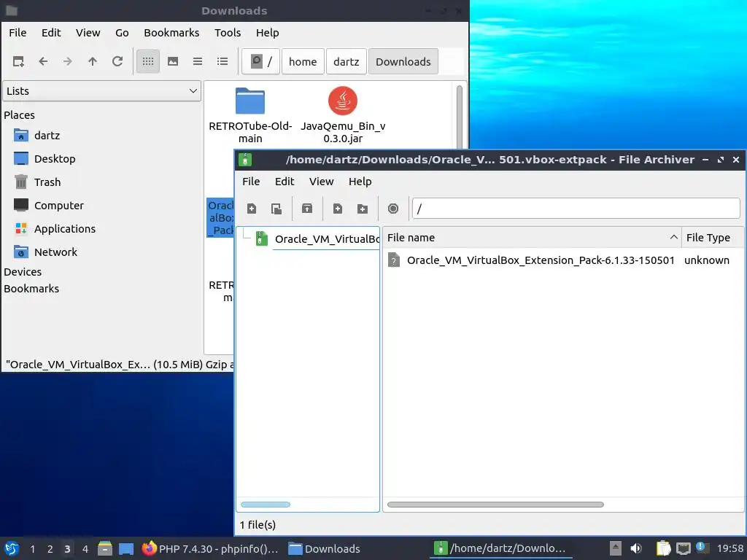747x560 pixels.
Task: Switch to workspace 2 in desktop pager
Action: [x=50, y=548]
